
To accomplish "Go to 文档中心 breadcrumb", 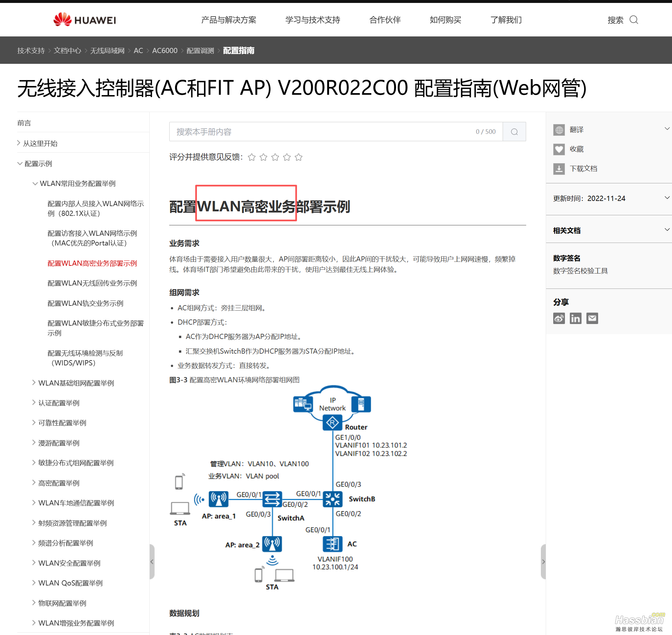I will coord(67,50).
